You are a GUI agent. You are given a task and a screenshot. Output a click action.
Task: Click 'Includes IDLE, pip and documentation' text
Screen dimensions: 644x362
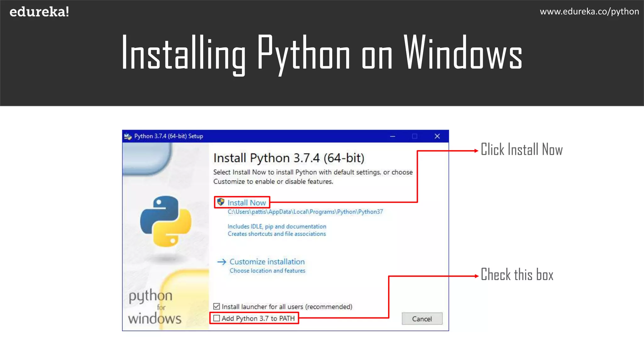point(277,227)
